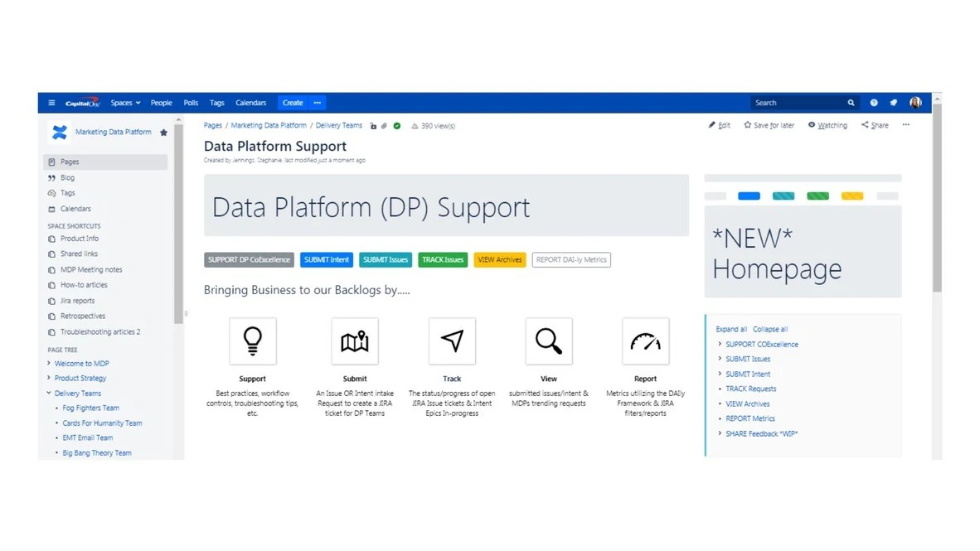This screenshot has height=551, width=980.
Task: Click the teal SUBMIT Issues button
Action: (385, 260)
